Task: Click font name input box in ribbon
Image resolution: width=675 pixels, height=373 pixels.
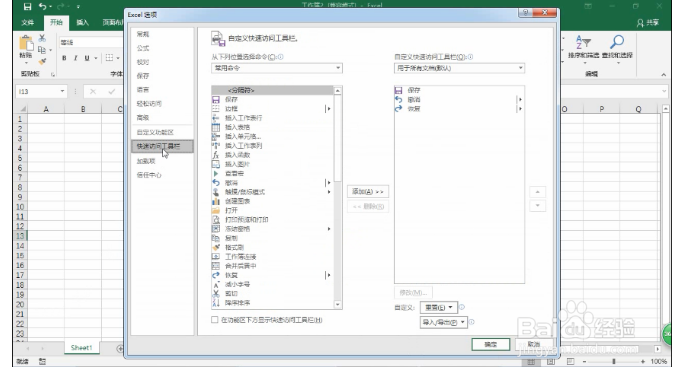Action: [x=91, y=42]
